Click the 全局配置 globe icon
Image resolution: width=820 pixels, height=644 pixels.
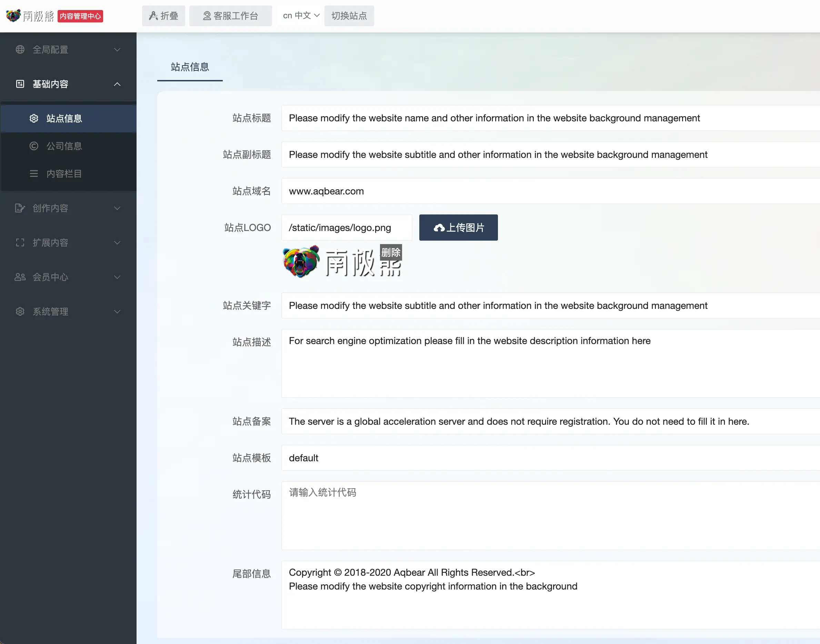click(20, 49)
